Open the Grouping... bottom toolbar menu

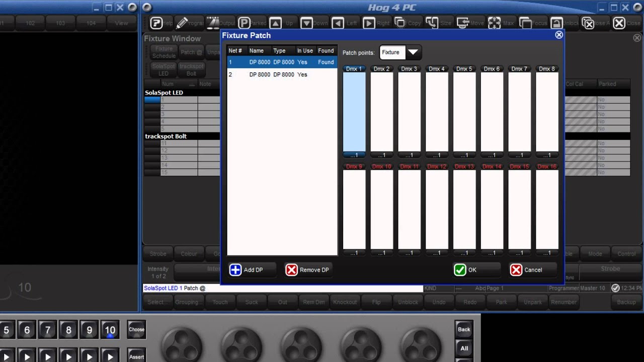pos(189,302)
